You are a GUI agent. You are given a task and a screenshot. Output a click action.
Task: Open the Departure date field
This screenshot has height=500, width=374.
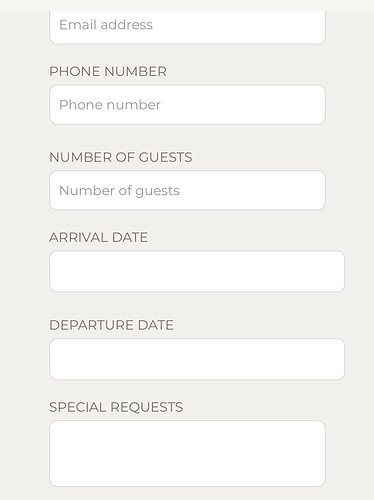click(x=197, y=359)
